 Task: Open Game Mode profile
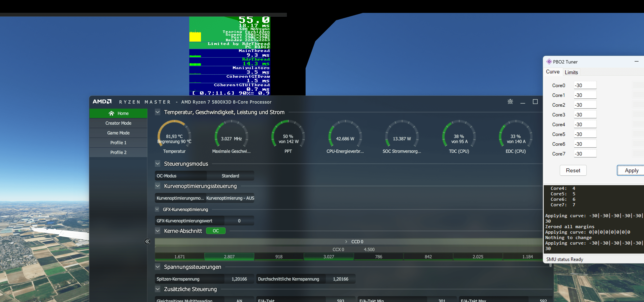(118, 133)
